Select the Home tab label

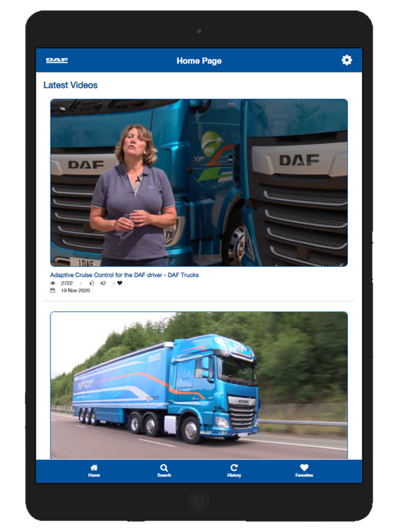tap(94, 475)
